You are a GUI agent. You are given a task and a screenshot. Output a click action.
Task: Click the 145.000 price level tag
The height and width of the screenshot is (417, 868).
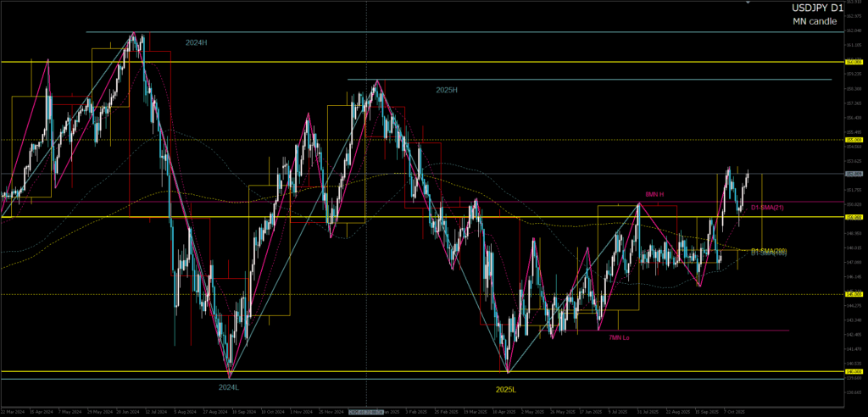(854, 294)
